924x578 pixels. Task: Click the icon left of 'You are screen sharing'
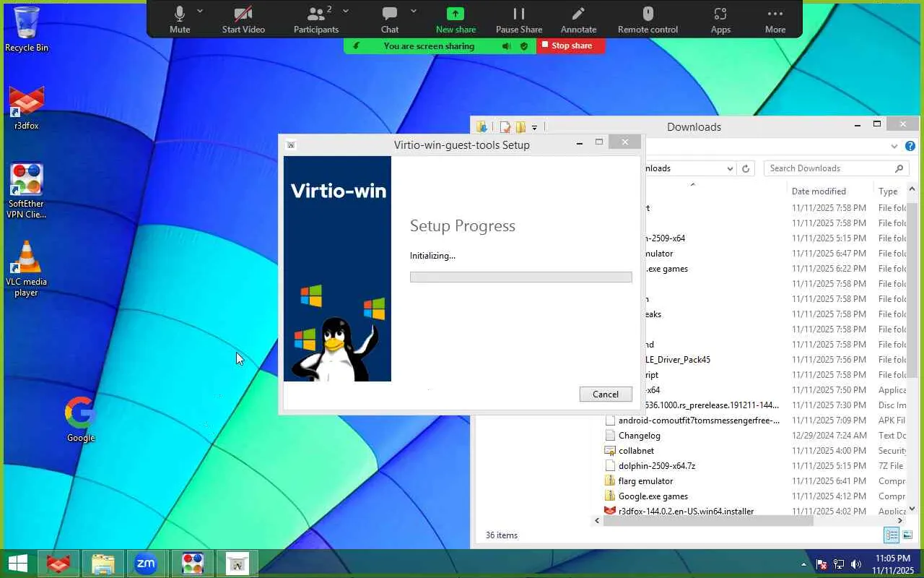pos(357,46)
